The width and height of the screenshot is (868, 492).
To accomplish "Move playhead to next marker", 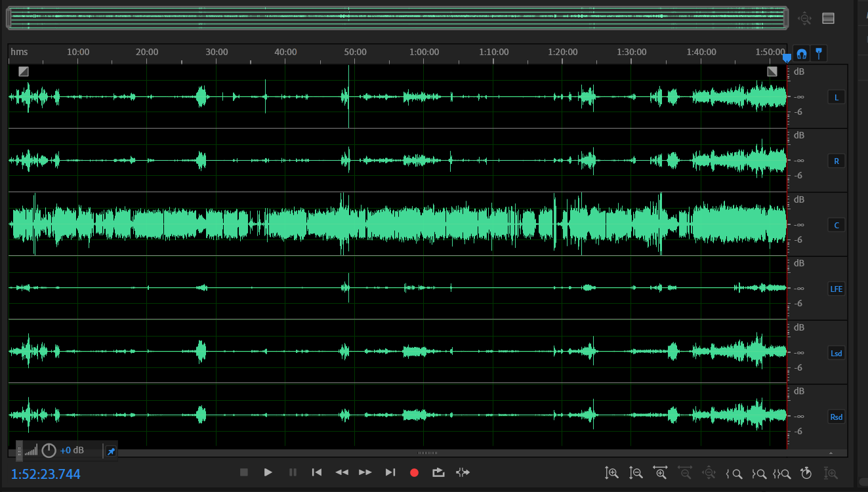I will pyautogui.click(x=390, y=472).
